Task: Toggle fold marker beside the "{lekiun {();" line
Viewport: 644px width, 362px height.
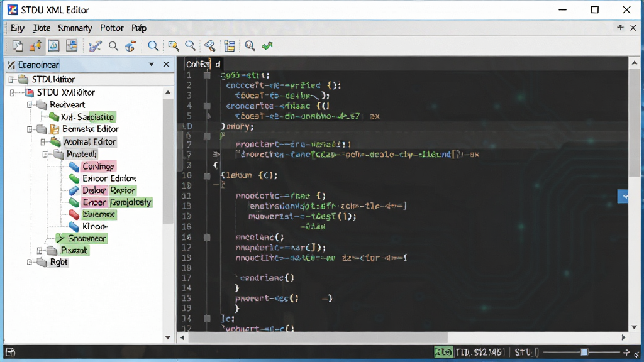Action: [x=207, y=176]
